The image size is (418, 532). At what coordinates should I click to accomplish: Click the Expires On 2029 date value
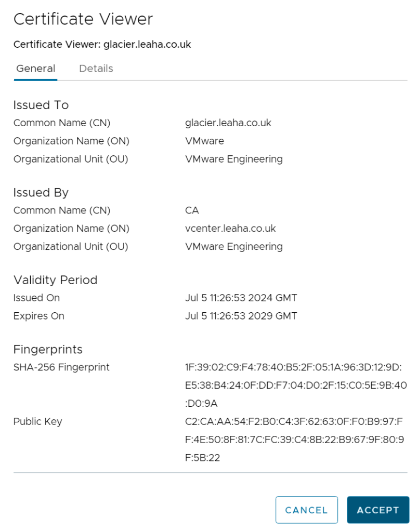tap(241, 316)
